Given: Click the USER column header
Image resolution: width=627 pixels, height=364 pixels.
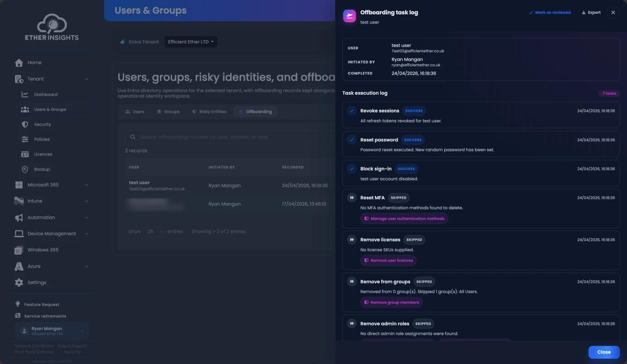Looking at the screenshot, I should click(x=134, y=167).
